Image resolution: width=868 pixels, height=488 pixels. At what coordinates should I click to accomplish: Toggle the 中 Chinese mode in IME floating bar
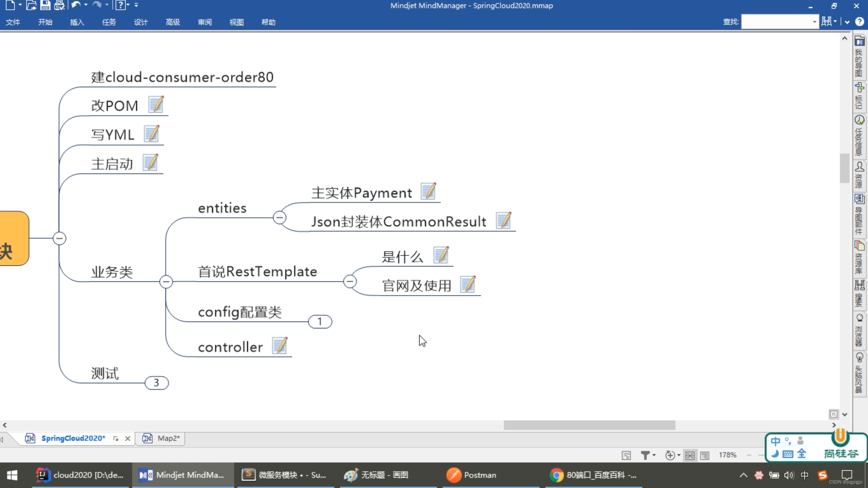775,441
